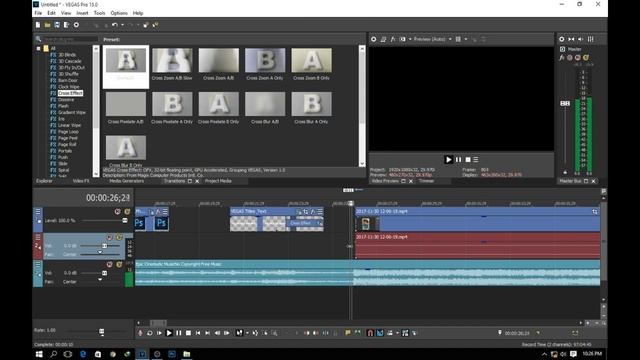Click the Master FX icon in the Master Bus

(562, 58)
